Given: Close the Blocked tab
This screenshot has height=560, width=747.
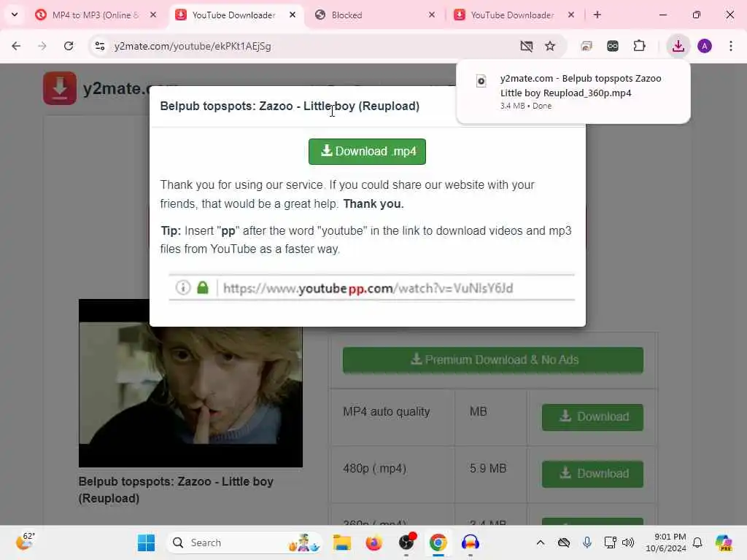Looking at the screenshot, I should 432,15.
